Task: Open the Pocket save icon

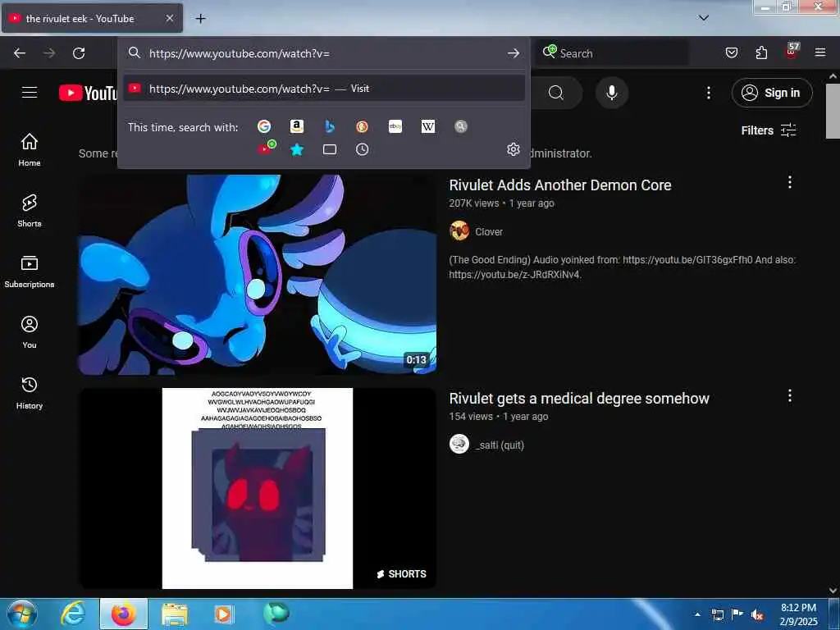Action: tap(732, 52)
